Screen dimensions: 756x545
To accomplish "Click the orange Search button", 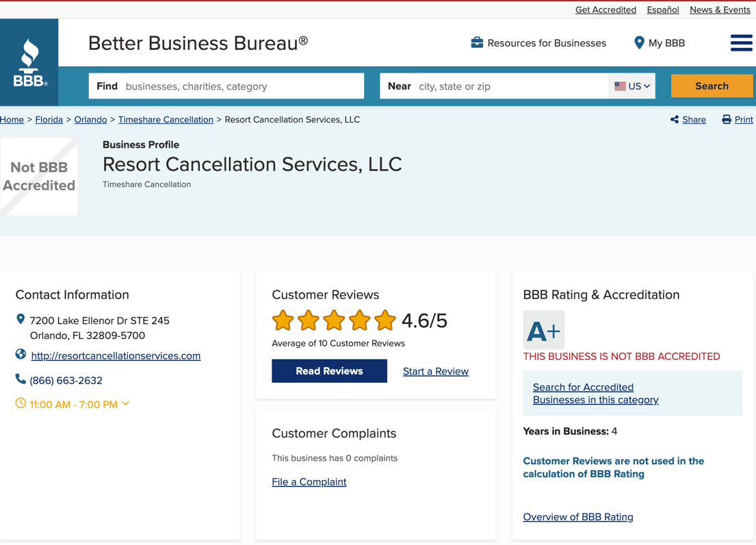I will point(712,86).
